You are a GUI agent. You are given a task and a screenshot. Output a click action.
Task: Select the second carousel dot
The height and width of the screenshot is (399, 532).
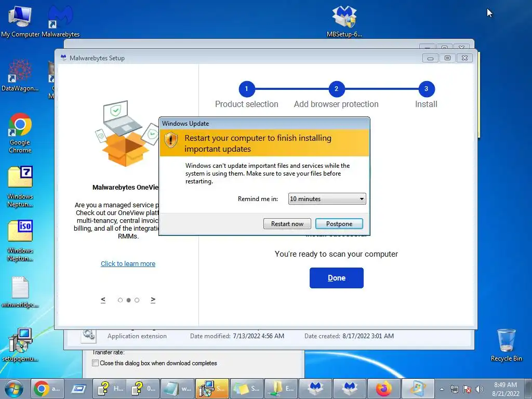[129, 300]
